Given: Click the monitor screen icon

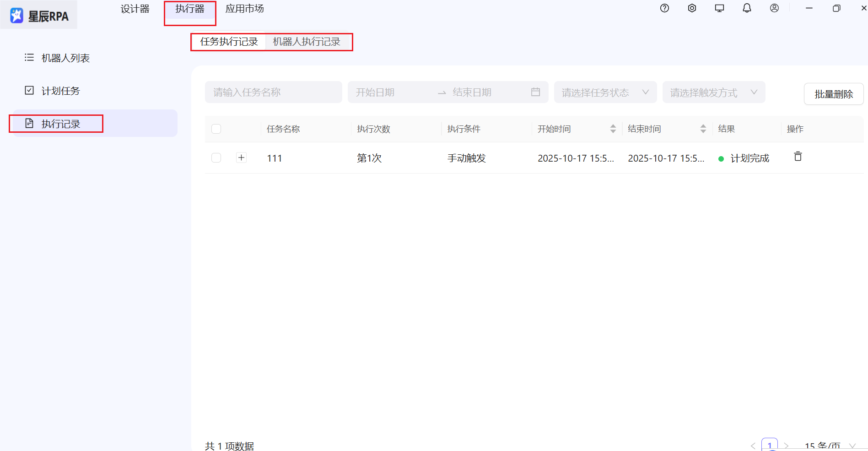Looking at the screenshot, I should point(719,8).
